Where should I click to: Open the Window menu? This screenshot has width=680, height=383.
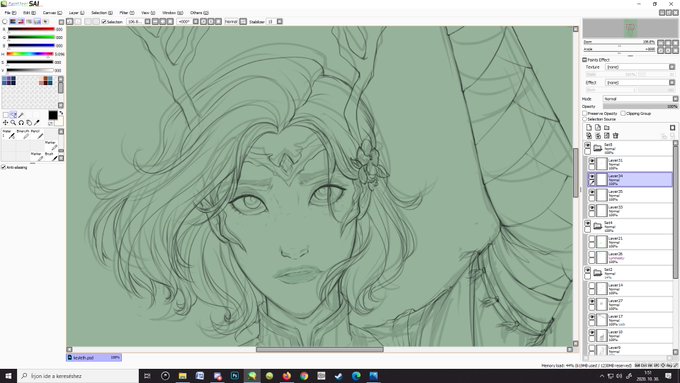172,13
